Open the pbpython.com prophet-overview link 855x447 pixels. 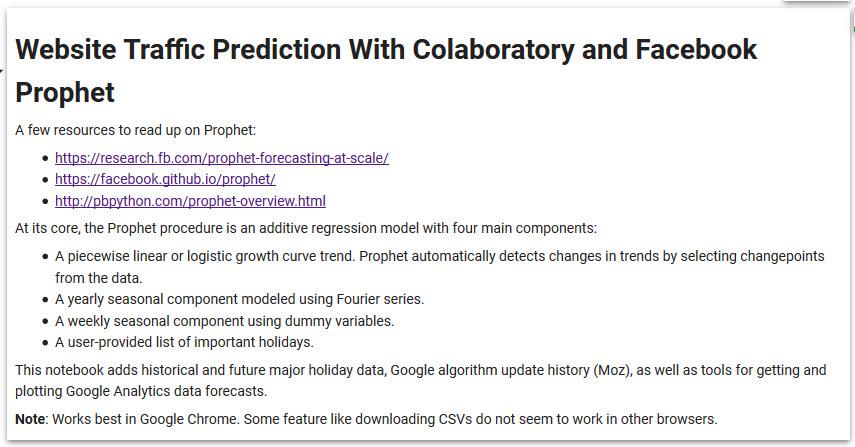point(190,201)
